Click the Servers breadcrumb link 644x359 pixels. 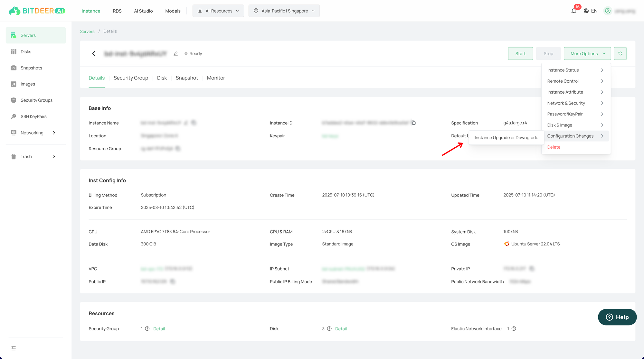[x=87, y=32]
